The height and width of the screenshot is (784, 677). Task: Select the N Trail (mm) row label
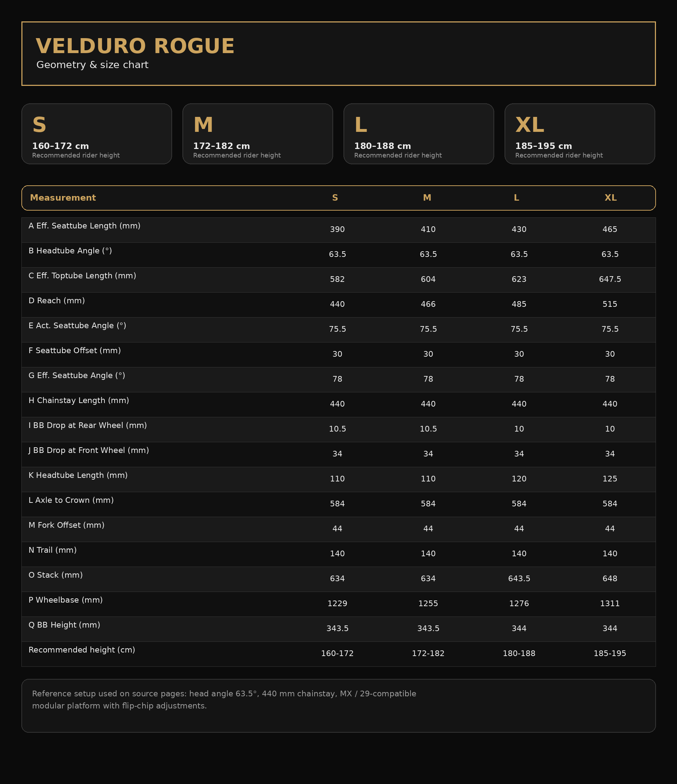[x=53, y=550]
